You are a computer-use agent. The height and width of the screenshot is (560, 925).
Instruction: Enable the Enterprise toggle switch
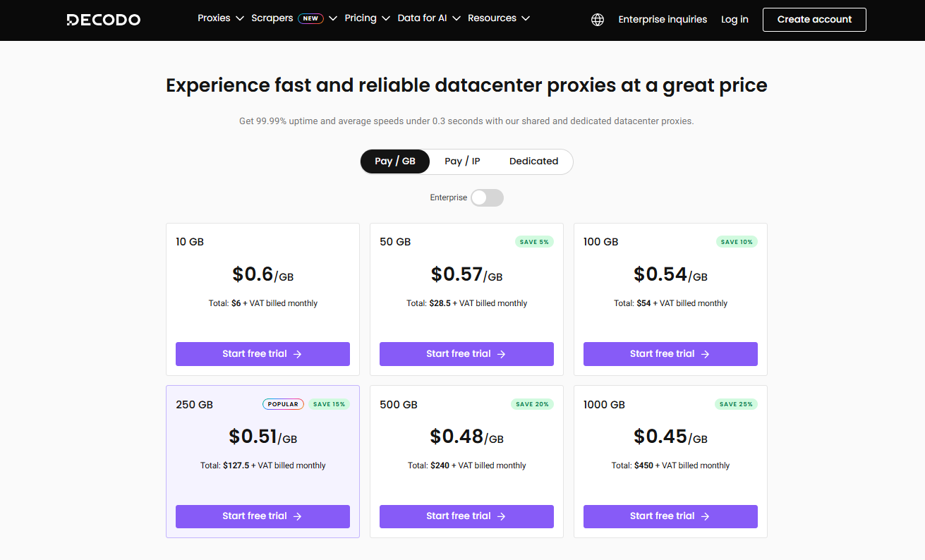(x=487, y=197)
